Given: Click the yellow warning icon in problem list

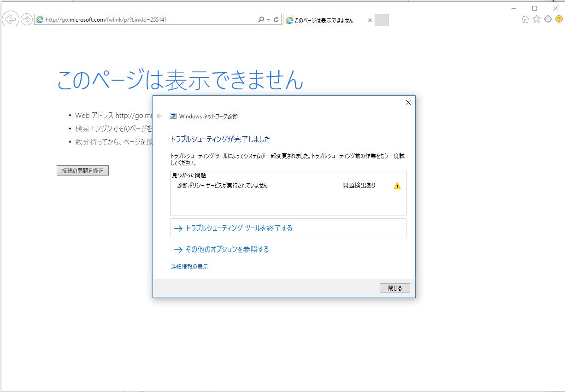Looking at the screenshot, I should [397, 186].
